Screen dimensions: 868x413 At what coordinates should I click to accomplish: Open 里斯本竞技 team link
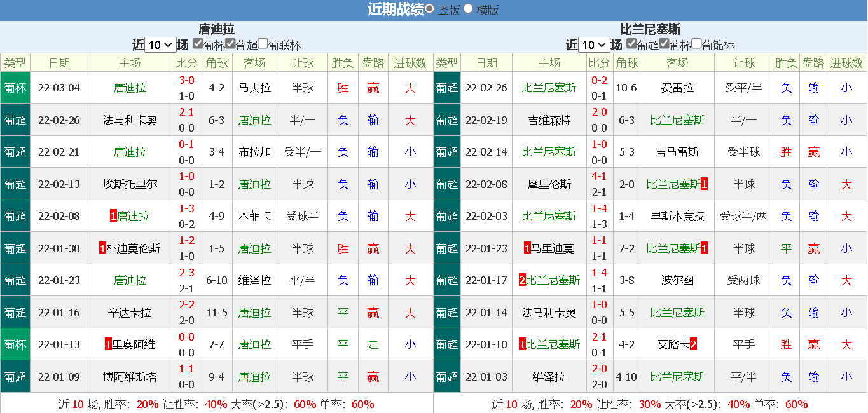pyautogui.click(x=677, y=216)
